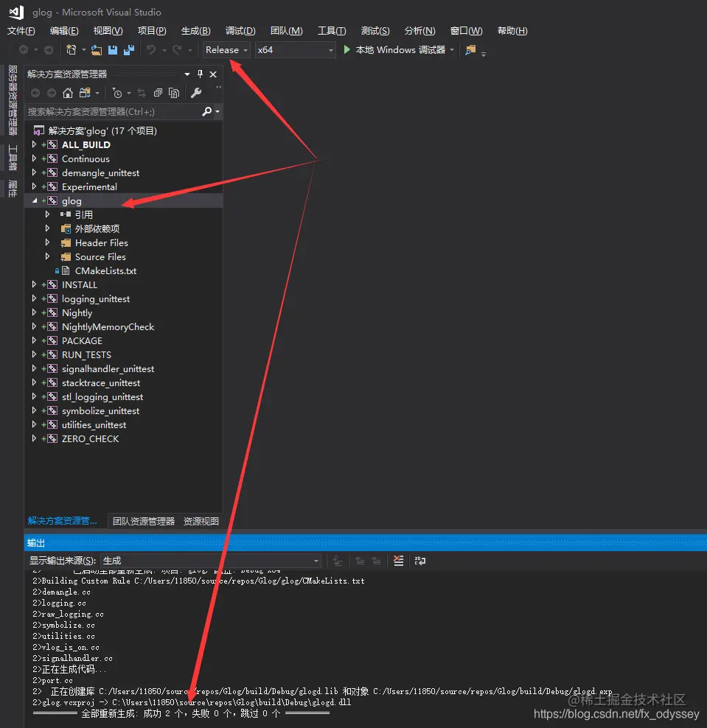Select the NightlyMemoryCheck project
Screen dimensions: 707x728
pyautogui.click(x=108, y=327)
